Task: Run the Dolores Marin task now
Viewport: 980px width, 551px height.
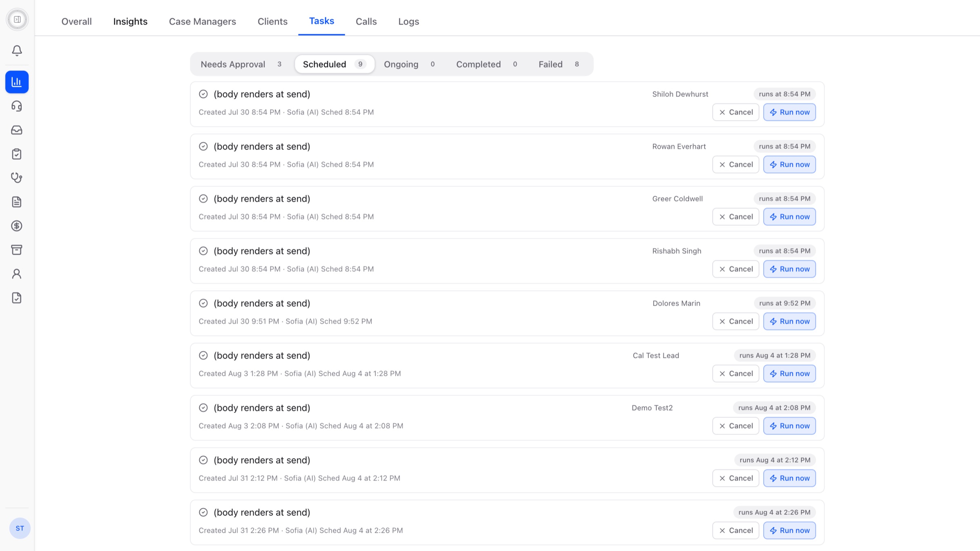Action: tap(790, 321)
